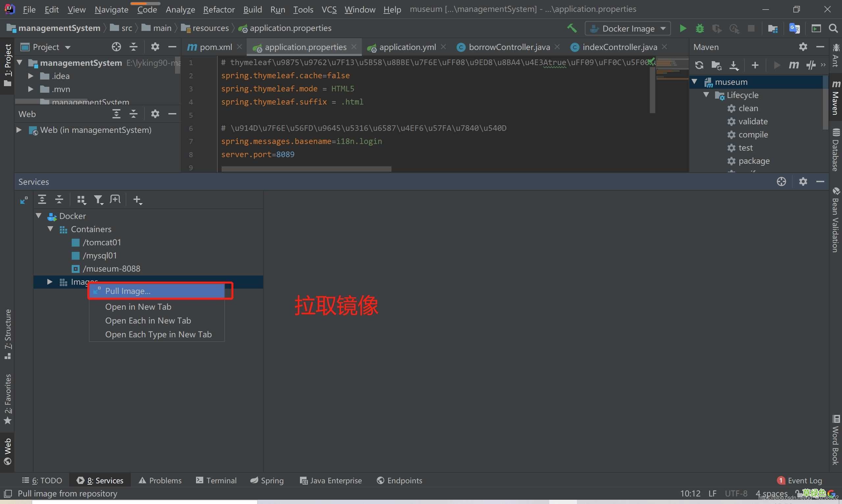Expand Web (in managementSystem) node
842x504 pixels.
pos(19,130)
